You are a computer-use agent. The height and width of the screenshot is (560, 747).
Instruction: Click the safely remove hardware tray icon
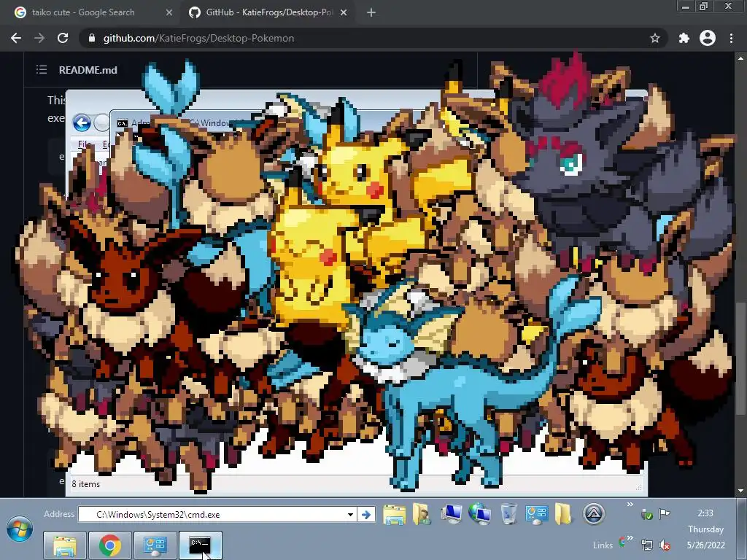pyautogui.click(x=646, y=514)
